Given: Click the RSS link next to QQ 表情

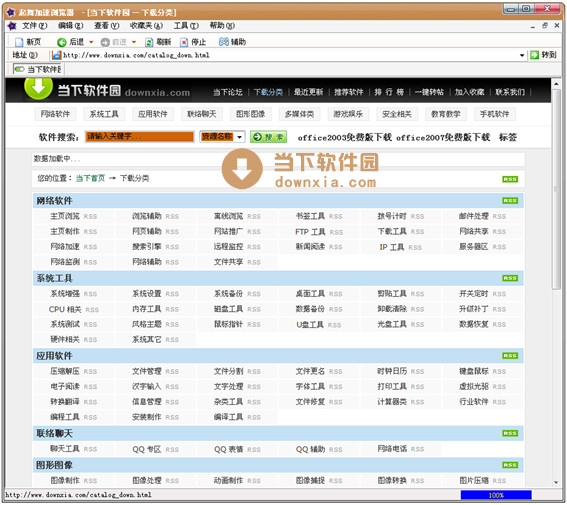Looking at the screenshot, I should point(254,450).
